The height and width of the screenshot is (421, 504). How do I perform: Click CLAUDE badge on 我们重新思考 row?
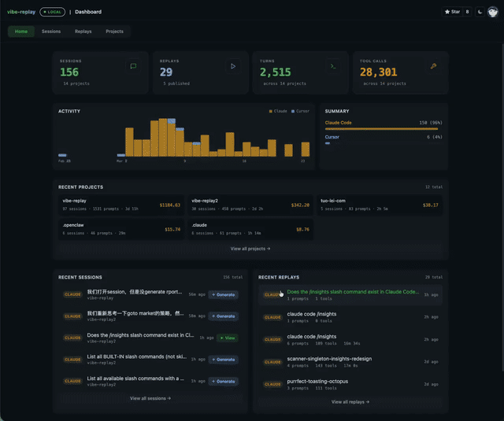point(72,316)
